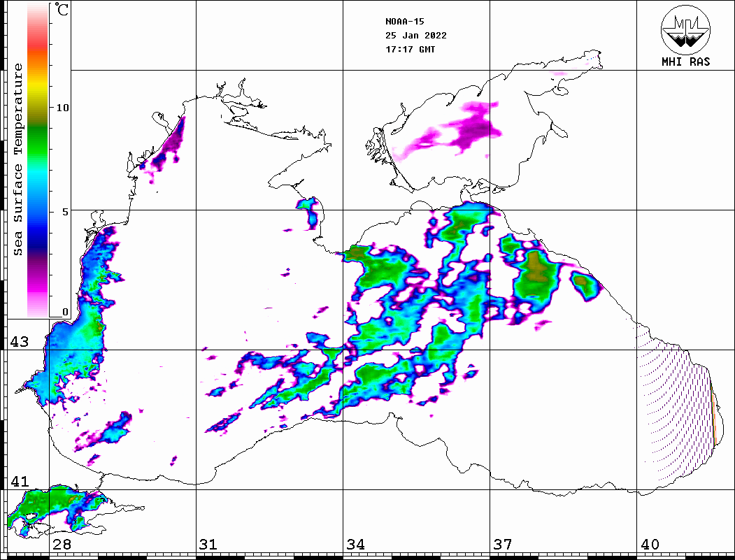
Task: Click latitude label 41
Action: (x=19, y=482)
